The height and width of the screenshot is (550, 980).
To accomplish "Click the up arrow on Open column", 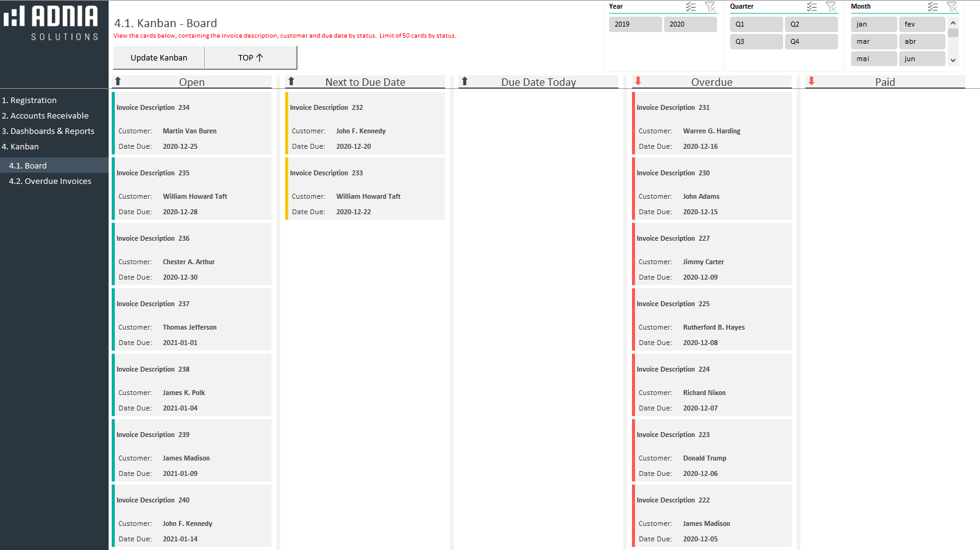I will tap(118, 81).
